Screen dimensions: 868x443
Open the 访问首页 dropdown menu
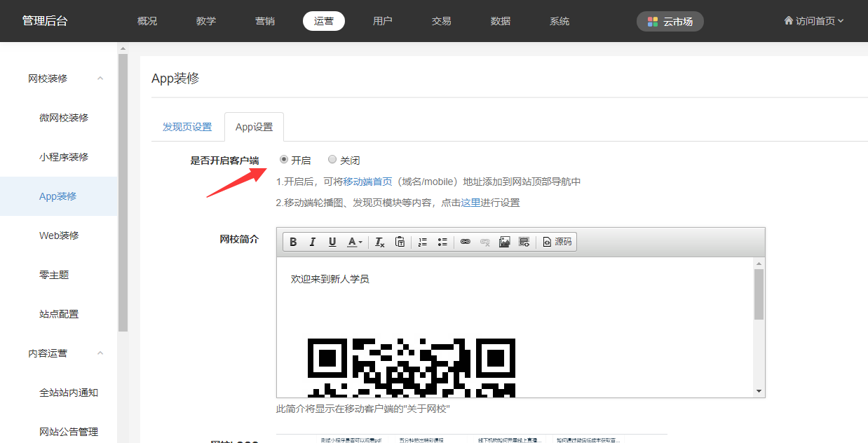click(x=814, y=21)
